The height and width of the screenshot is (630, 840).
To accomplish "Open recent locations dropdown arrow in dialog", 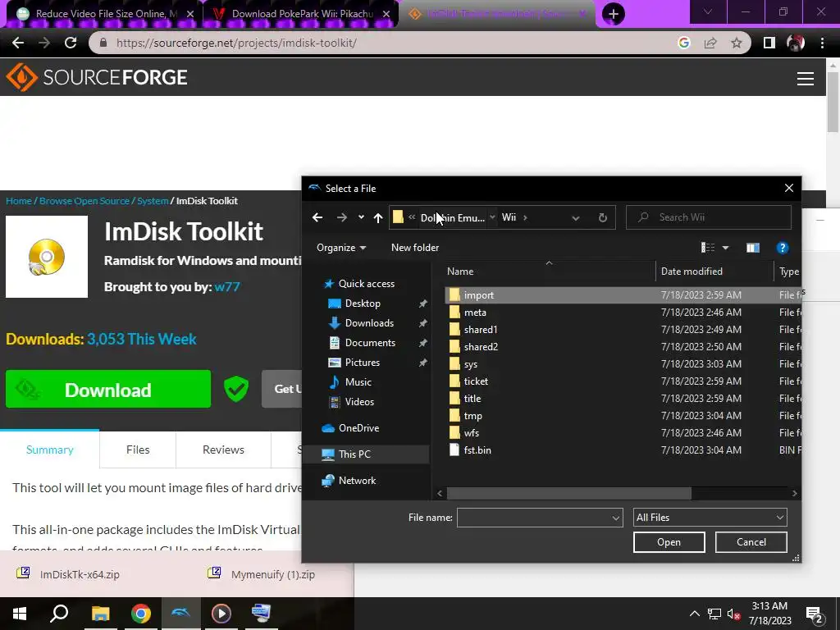I will click(x=361, y=217).
